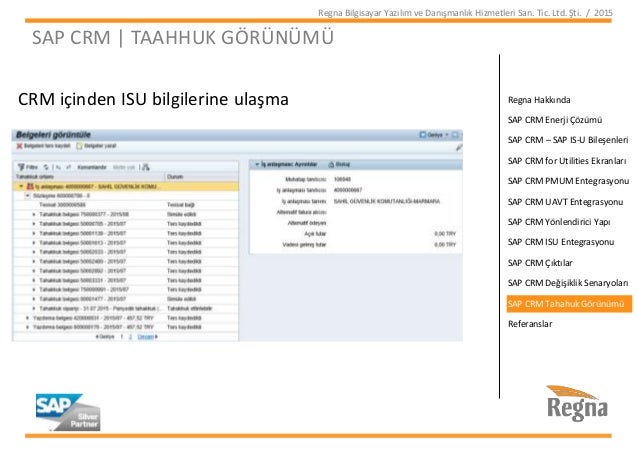638x450 pixels.
Task: Open the Geriye dropdown arrow
Action: click(x=447, y=135)
